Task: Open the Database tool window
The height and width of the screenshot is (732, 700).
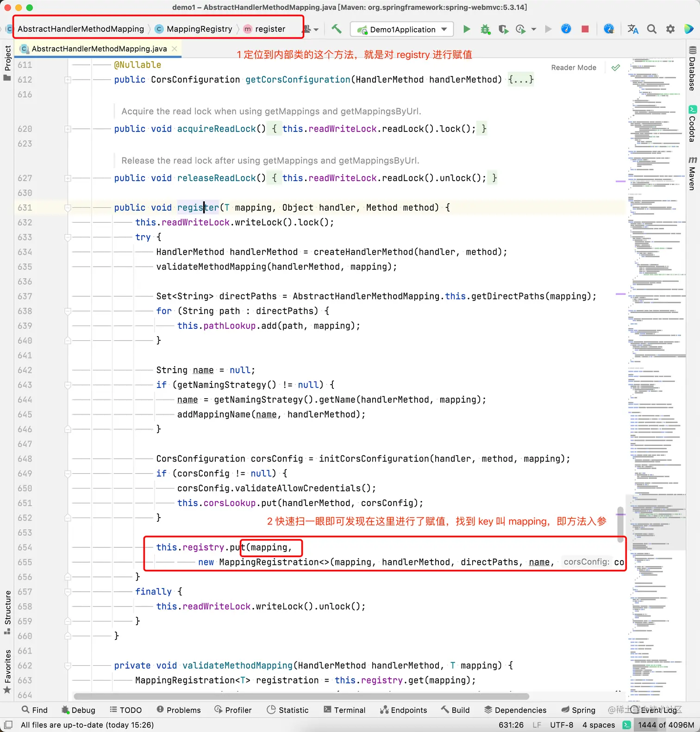Action: (x=693, y=68)
